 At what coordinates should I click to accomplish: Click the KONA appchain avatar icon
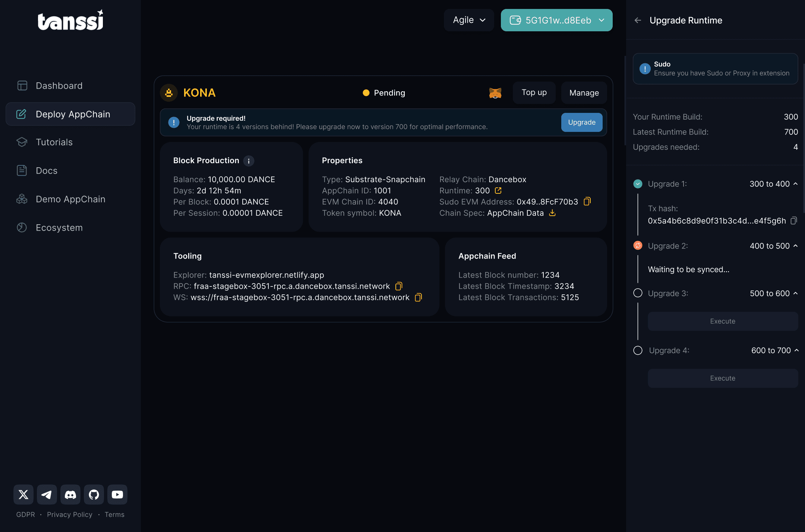pos(169,93)
